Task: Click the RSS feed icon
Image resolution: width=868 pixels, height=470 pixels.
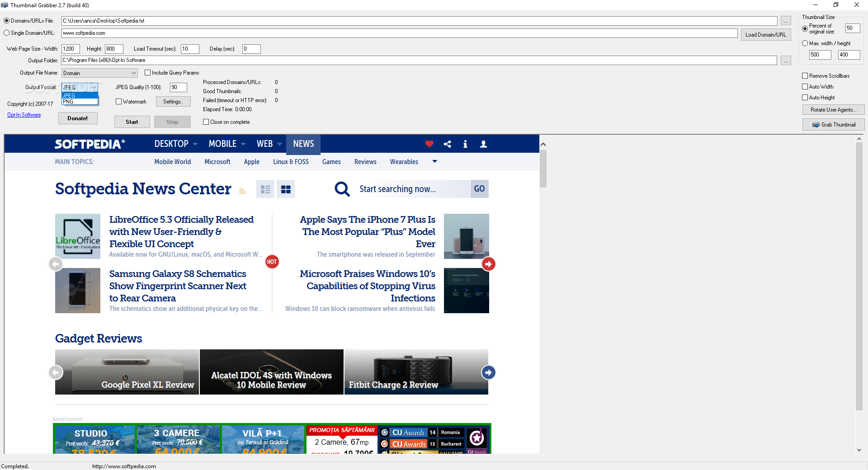Action: 242,191
